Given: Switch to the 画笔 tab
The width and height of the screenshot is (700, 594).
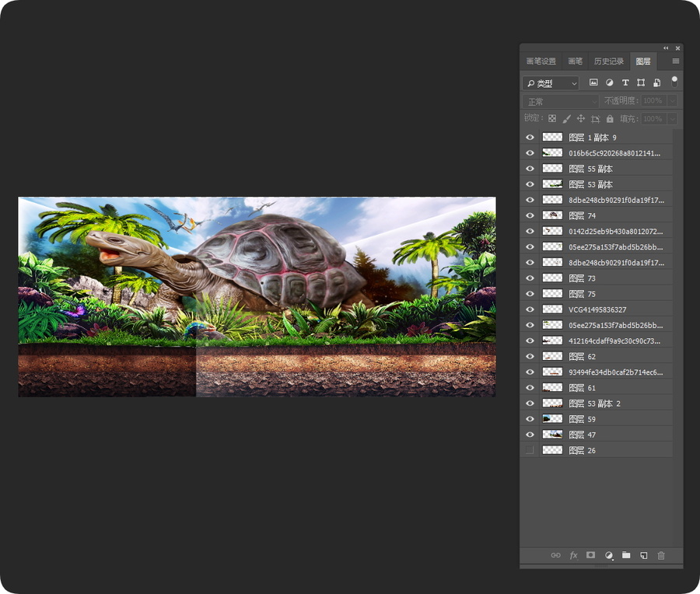Looking at the screenshot, I should 575,61.
